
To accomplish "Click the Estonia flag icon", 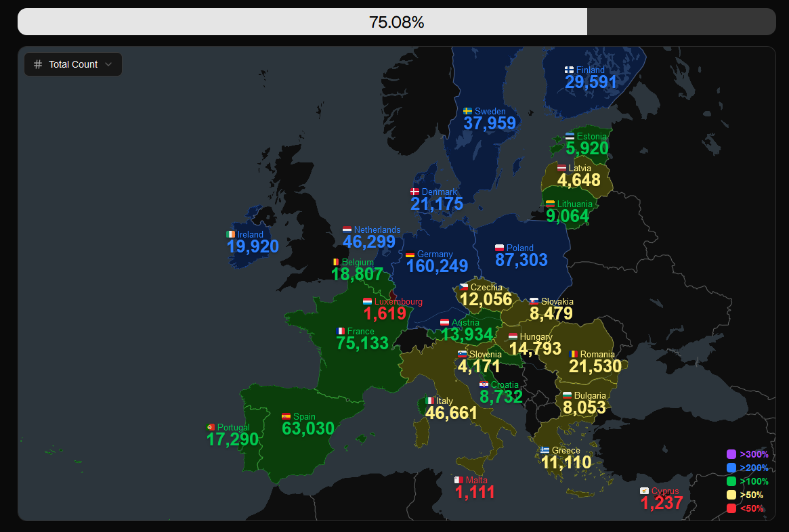I will (x=570, y=136).
